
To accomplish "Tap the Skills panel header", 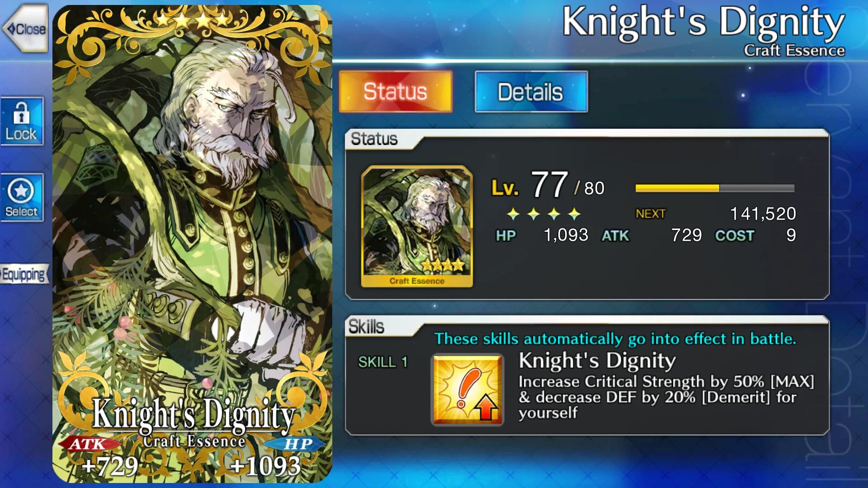I will (366, 326).
